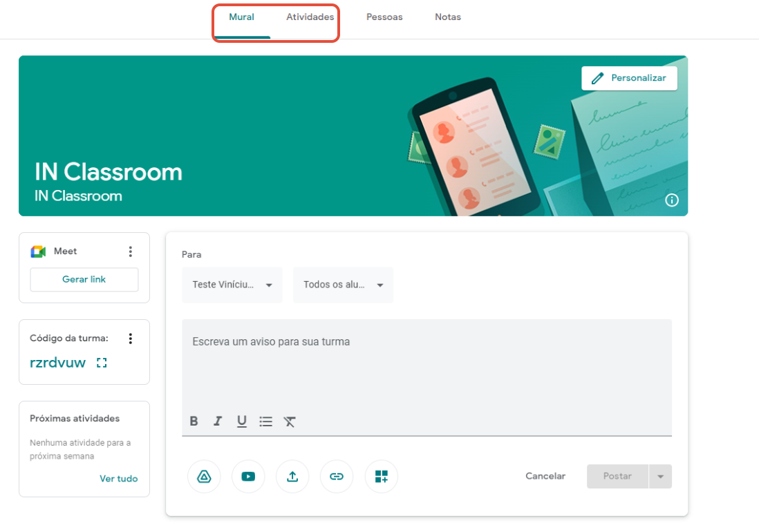Insert a link attachment
The image size is (759, 532).
coord(337,477)
